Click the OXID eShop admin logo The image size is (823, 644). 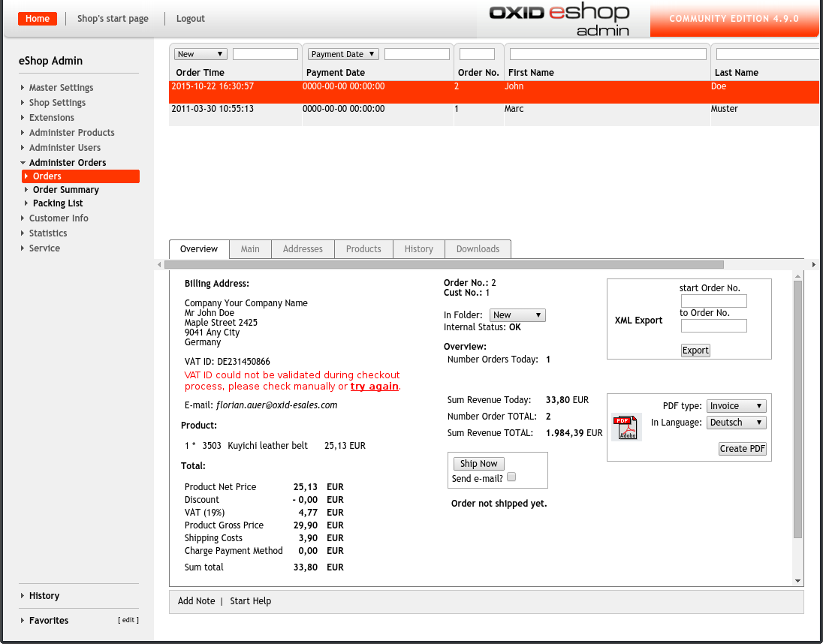tap(559, 20)
